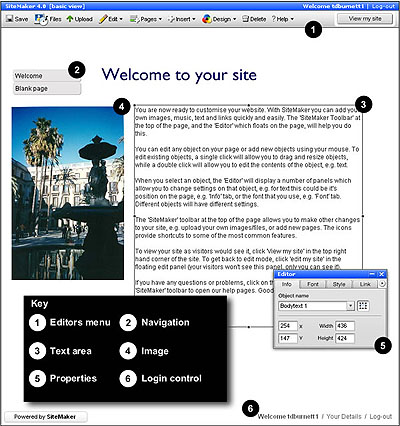Image resolution: width=400 pixels, height=426 pixels.
Task: Click the Upload toolbar item
Action: pyautogui.click(x=79, y=19)
